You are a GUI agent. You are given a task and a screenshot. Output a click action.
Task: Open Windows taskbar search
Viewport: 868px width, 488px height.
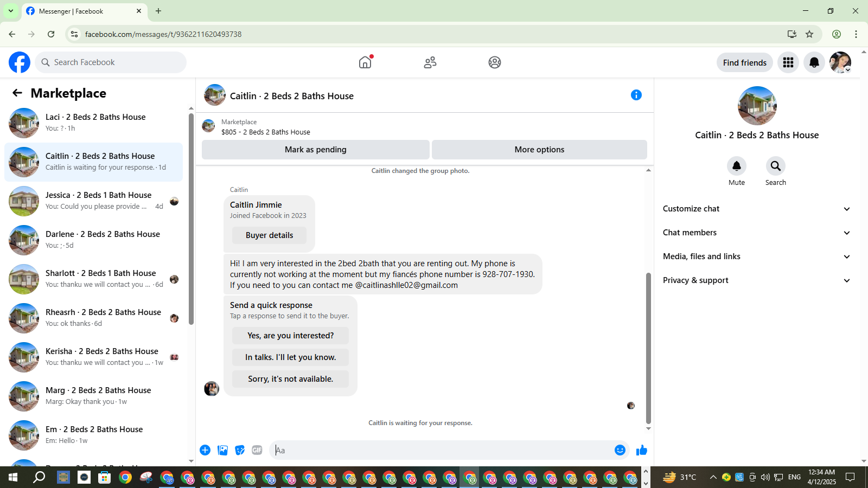coord(39,477)
